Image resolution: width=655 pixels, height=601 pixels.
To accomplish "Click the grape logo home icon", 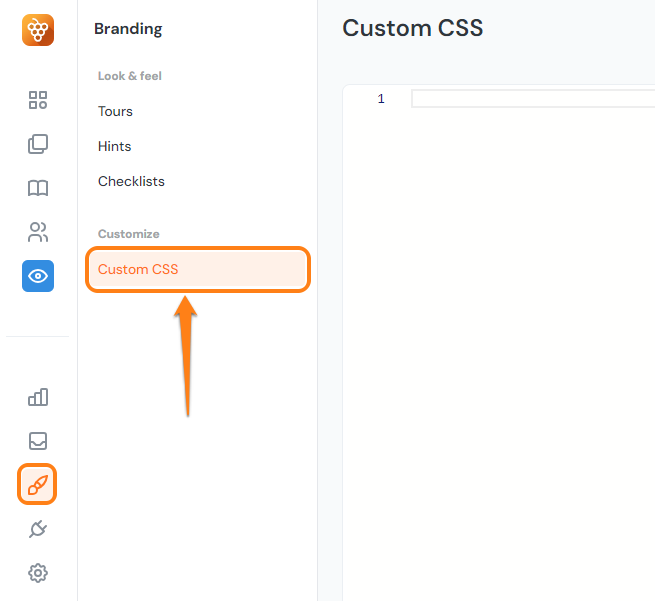I will click(x=38, y=30).
